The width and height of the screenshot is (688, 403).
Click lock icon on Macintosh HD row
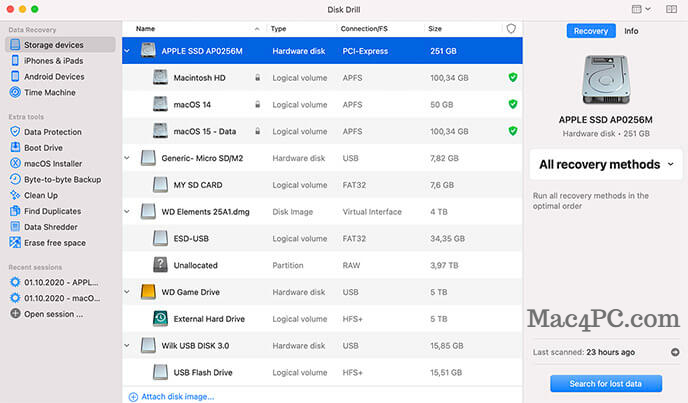pos(258,77)
